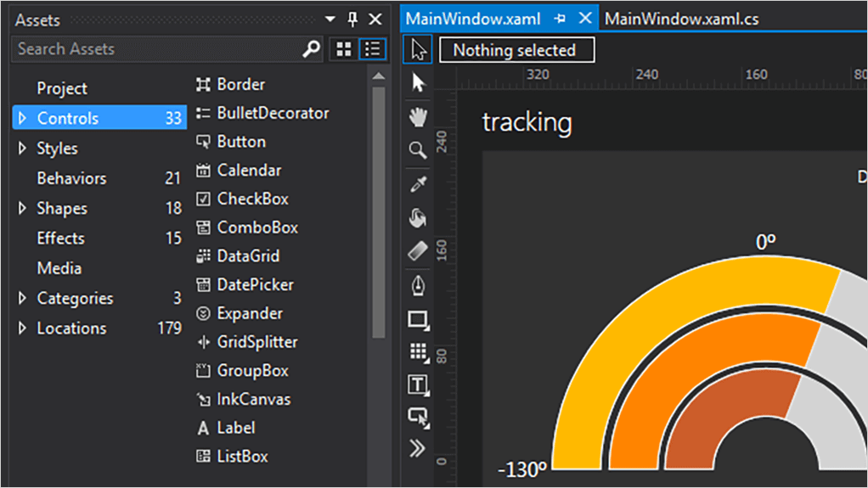Click the Assets list vertical scrollbar
The height and width of the screenshot is (488, 868).
(379, 212)
